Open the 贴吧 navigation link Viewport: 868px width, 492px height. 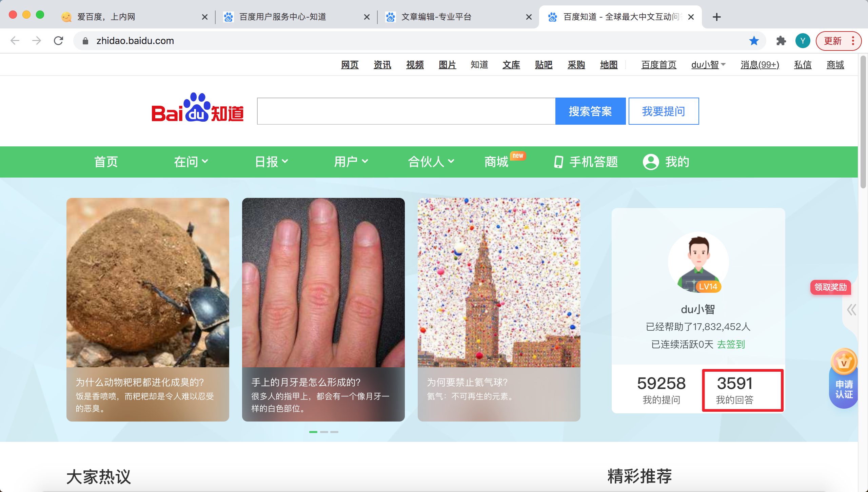pos(543,65)
